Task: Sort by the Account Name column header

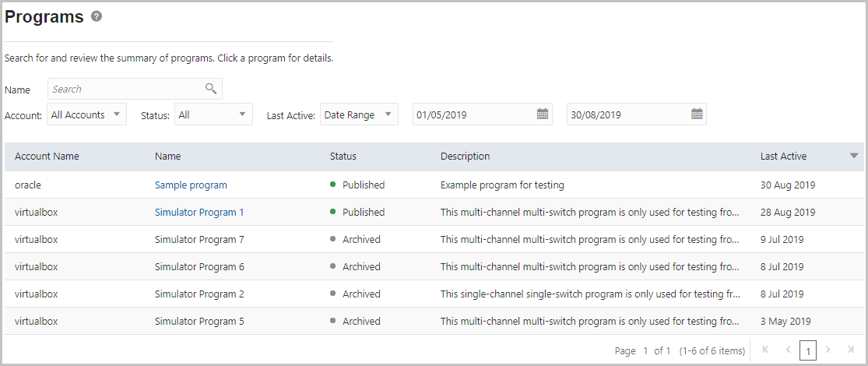Action: [47, 157]
